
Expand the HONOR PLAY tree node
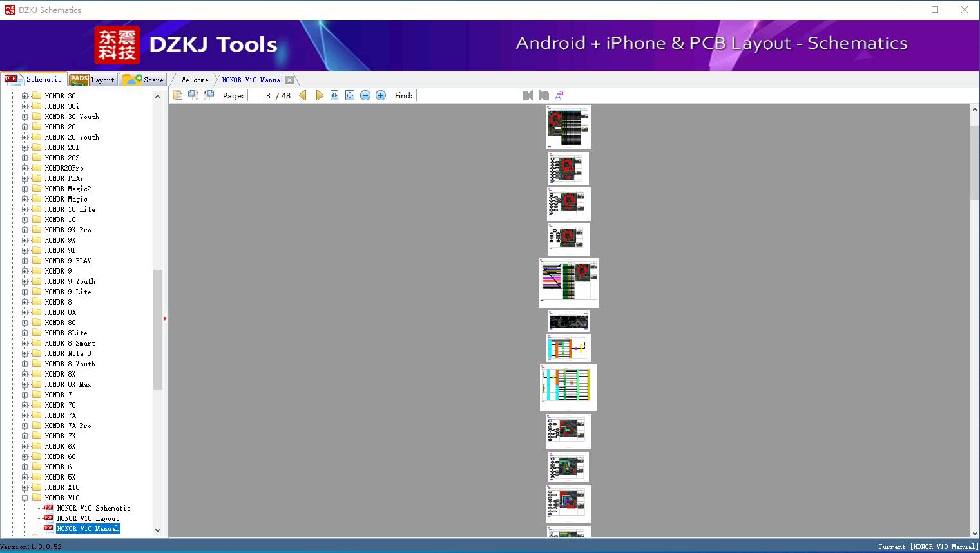(x=24, y=178)
